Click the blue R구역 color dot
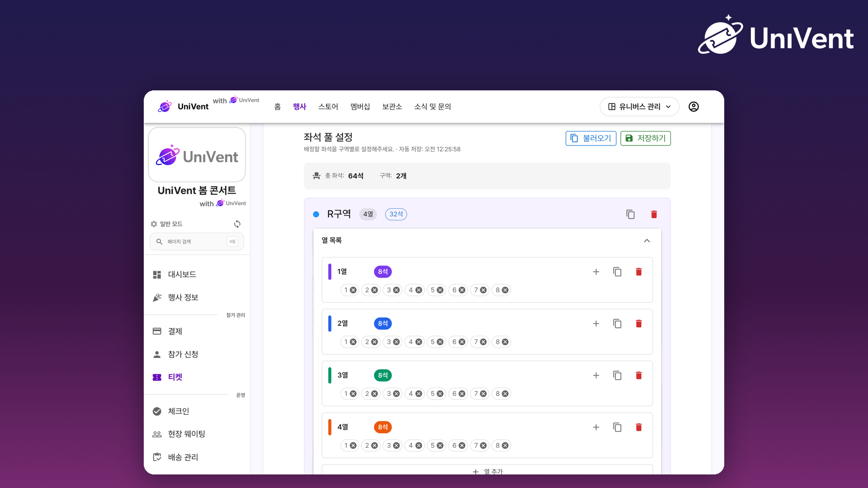Viewport: 868px width, 488px height. tap(316, 214)
